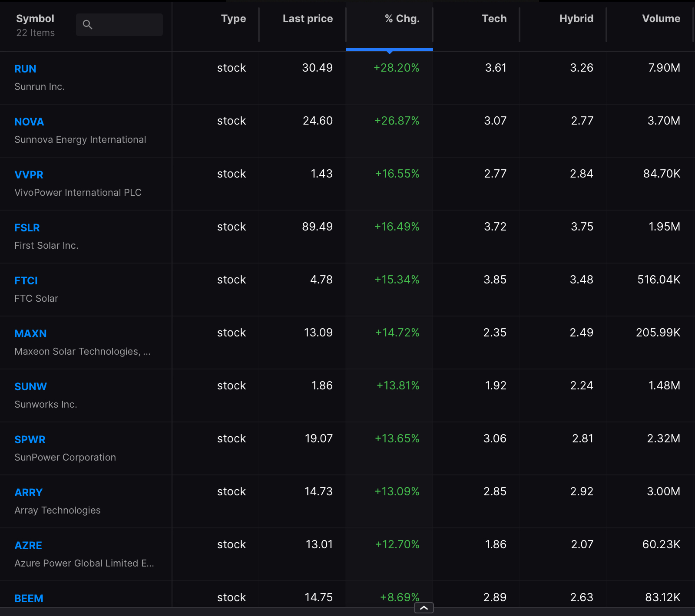Click FTCI volume 516.04K

pyautogui.click(x=659, y=280)
